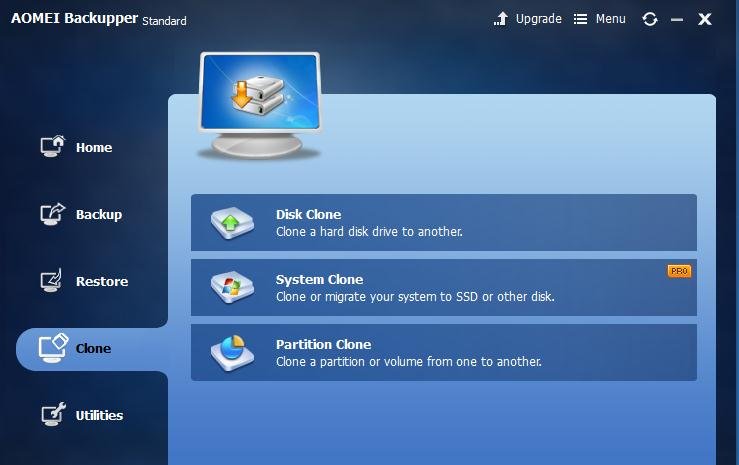The height and width of the screenshot is (465, 739).
Task: Choose the System Clone title
Action: pyautogui.click(x=319, y=279)
